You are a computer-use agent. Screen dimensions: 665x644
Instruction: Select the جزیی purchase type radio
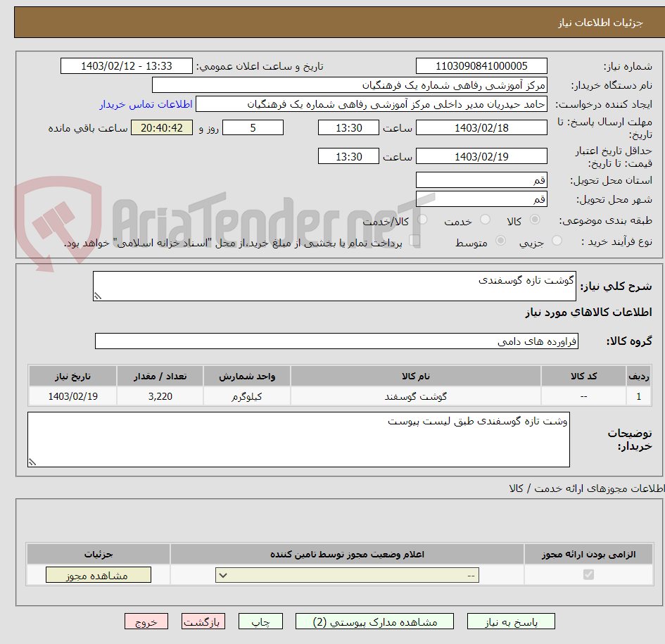[x=557, y=241]
